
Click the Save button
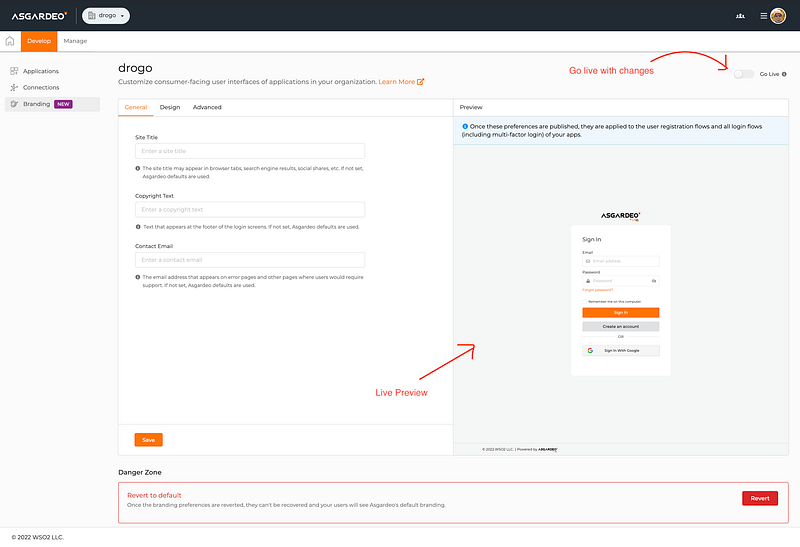point(148,440)
